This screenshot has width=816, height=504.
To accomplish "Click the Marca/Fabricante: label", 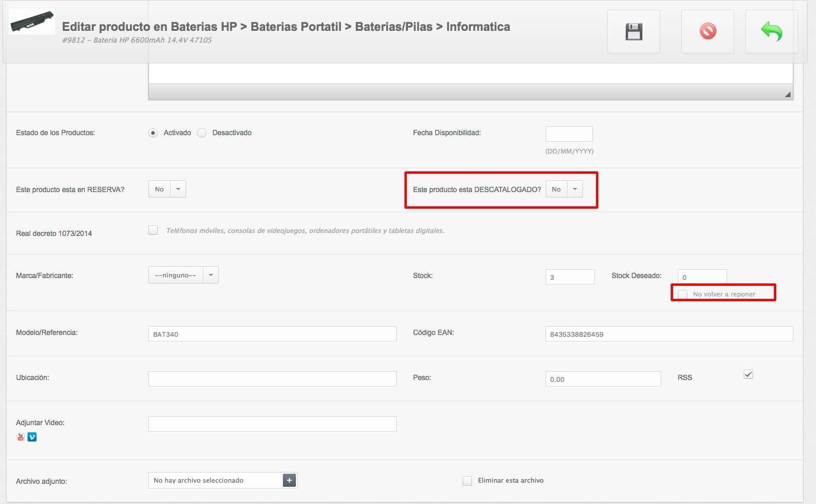I will tap(44, 276).
